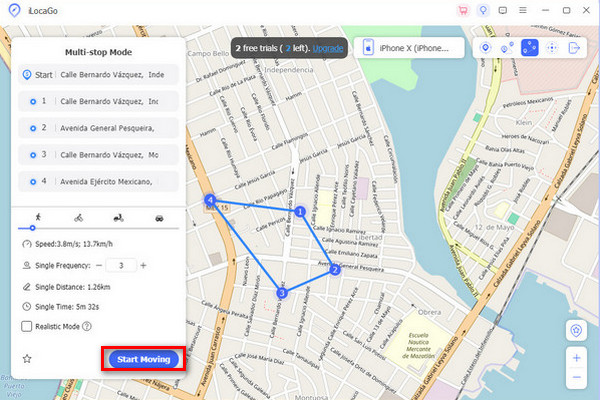Increase Single Frequency with plus button
This screenshot has height=400, width=600.
(144, 265)
